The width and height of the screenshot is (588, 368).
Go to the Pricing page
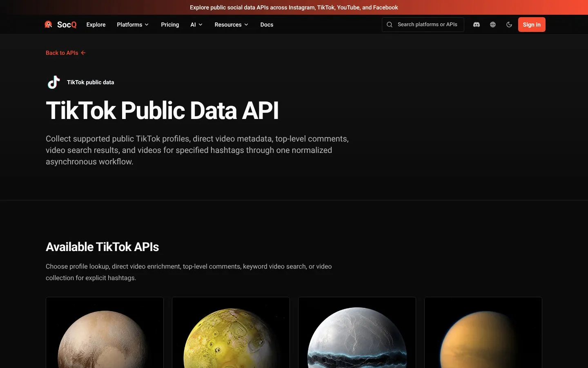point(170,25)
